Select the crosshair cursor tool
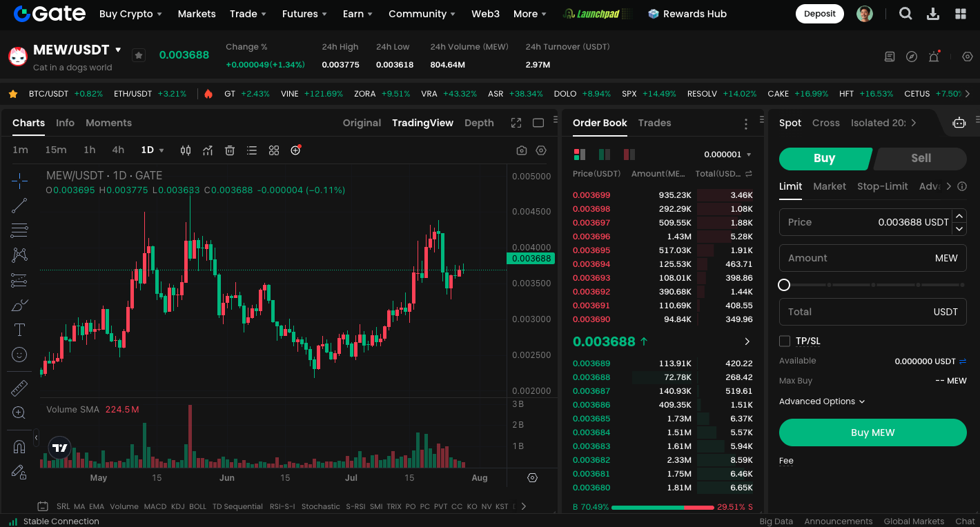The image size is (980, 527). click(19, 181)
